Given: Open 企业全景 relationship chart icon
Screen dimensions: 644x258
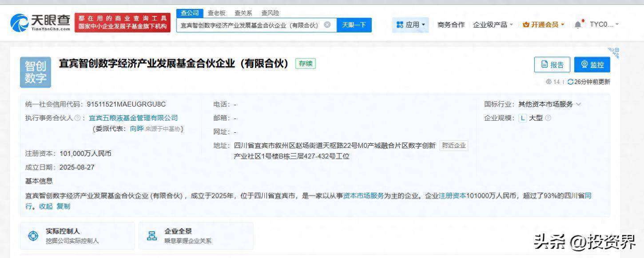Looking at the screenshot, I should 152,236.
